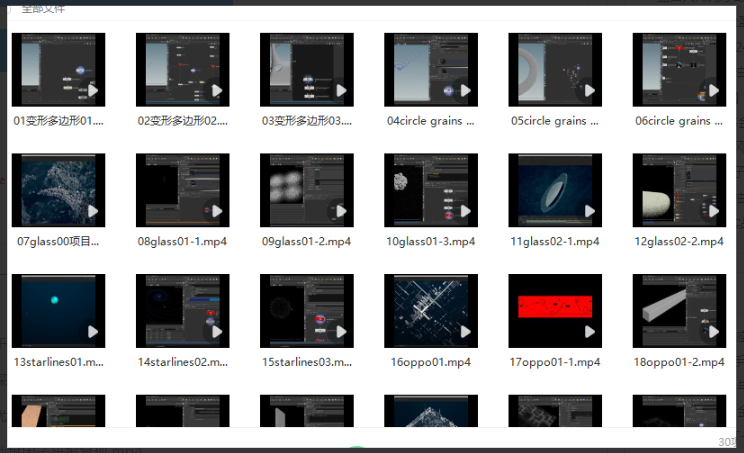Image resolution: width=744 pixels, height=453 pixels.
Task: Select the 03变形多边形03 thumbnail
Action: [306, 69]
